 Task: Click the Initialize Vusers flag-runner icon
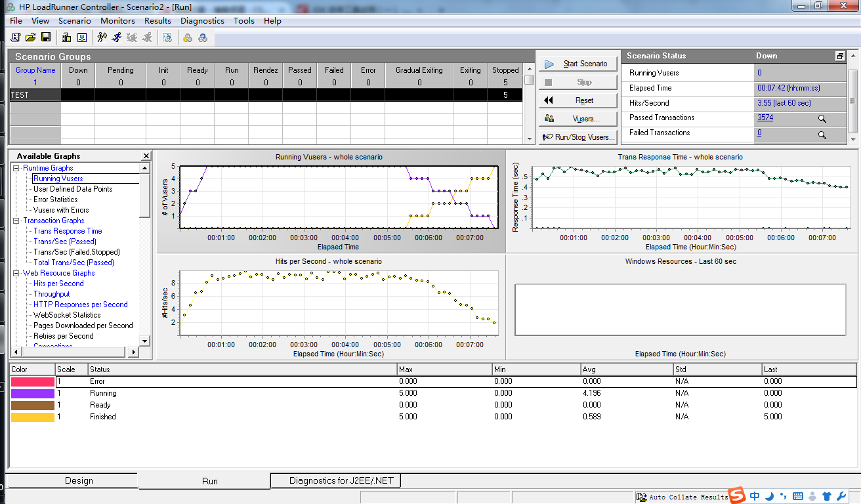pos(102,37)
